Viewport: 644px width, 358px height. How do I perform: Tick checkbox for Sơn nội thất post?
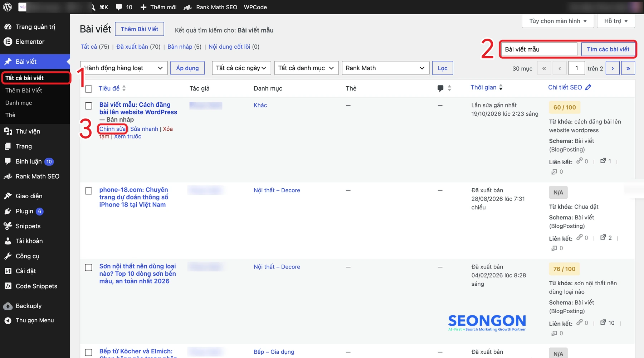[89, 267]
